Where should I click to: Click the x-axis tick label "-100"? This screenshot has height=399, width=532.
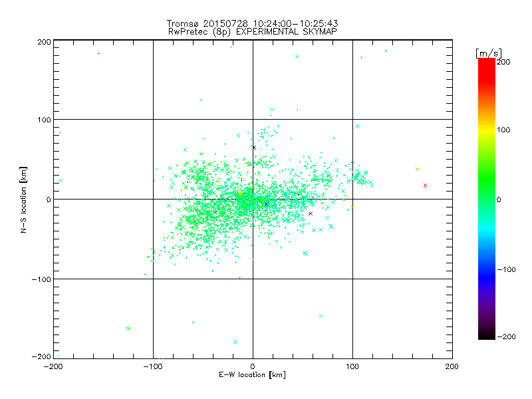click(153, 366)
